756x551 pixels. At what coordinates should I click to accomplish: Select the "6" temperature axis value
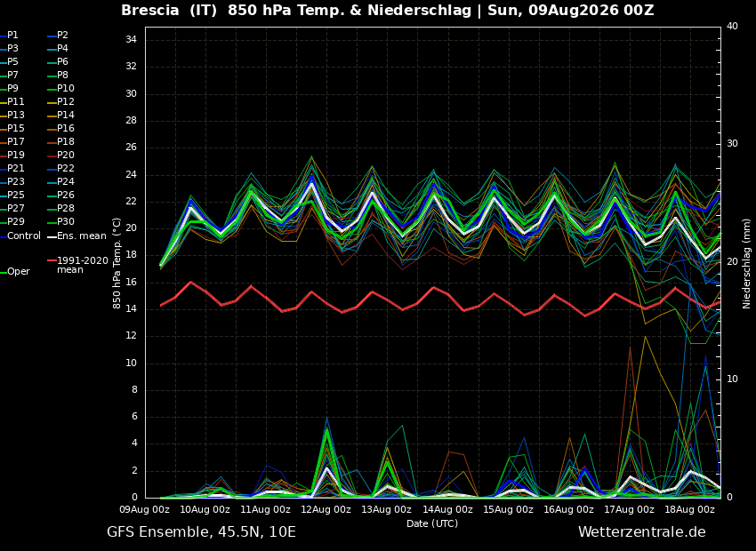(134, 417)
